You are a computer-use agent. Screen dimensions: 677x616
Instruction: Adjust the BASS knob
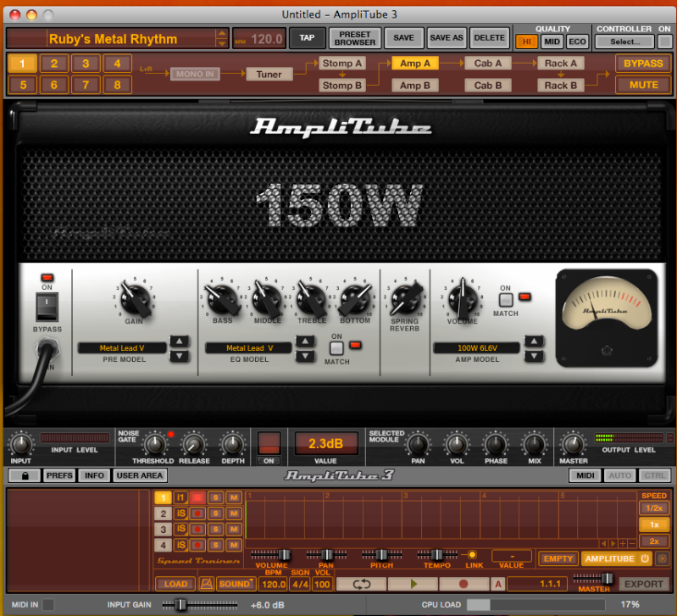pos(223,299)
